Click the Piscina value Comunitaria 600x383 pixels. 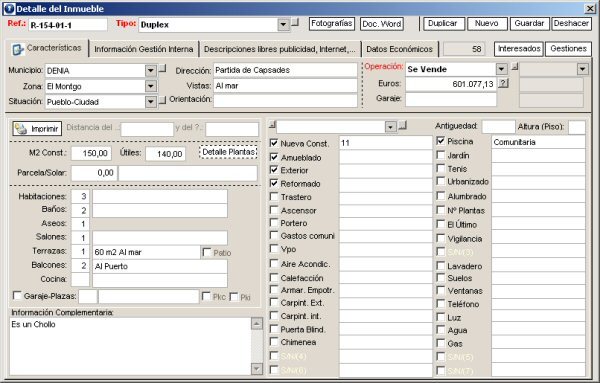(x=538, y=142)
